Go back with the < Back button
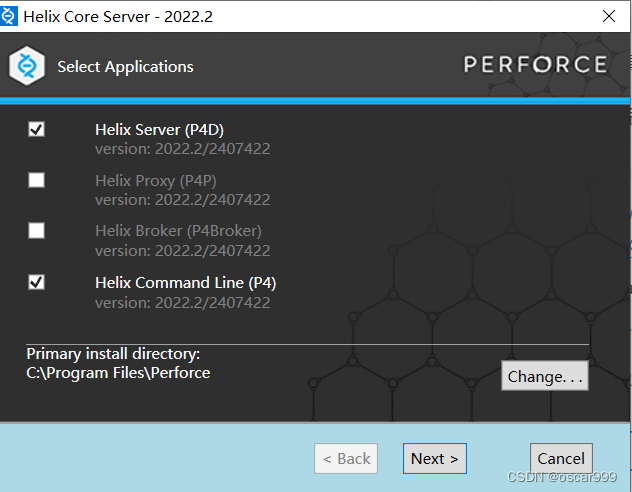 (346, 459)
